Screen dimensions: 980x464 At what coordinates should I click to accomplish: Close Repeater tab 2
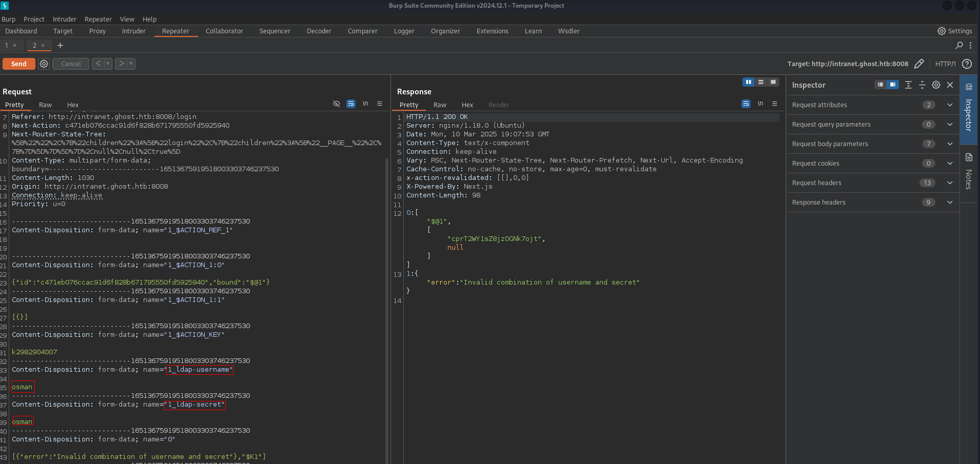point(43,46)
